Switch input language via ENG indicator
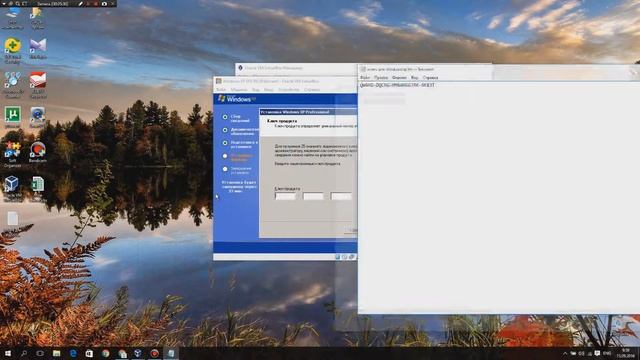Screen dimensions: 640x360 click(x=607, y=353)
